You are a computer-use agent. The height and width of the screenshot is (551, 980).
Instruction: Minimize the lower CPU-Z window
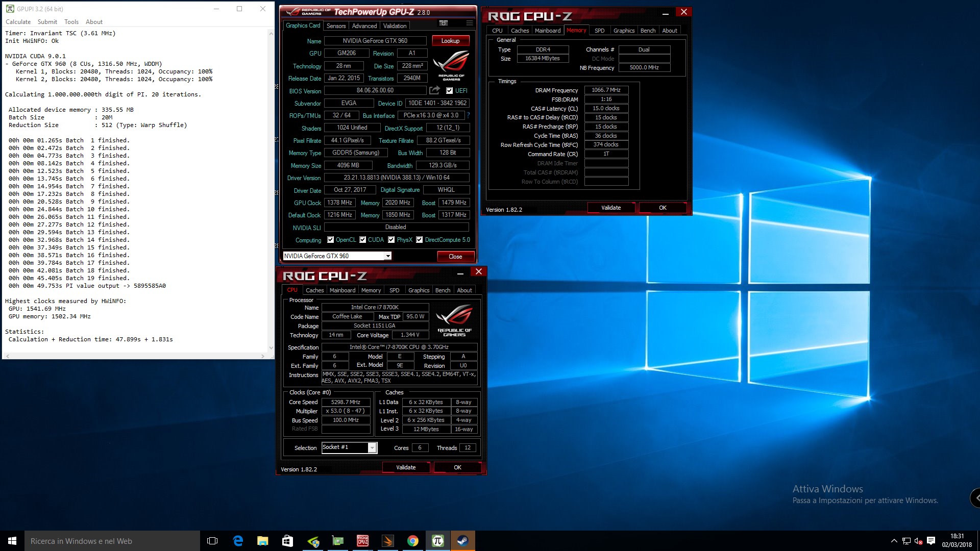pos(460,273)
